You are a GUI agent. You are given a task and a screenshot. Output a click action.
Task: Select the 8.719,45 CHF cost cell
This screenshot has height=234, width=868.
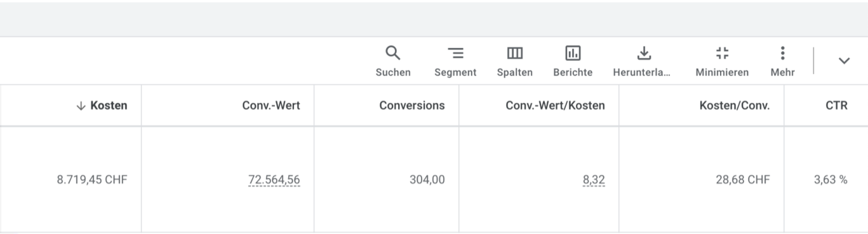tap(92, 180)
